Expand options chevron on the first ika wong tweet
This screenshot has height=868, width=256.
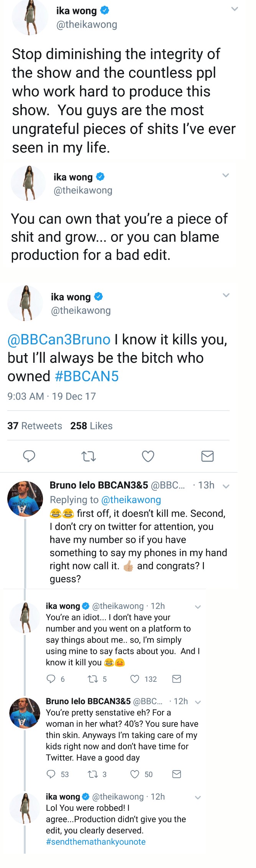235,9
